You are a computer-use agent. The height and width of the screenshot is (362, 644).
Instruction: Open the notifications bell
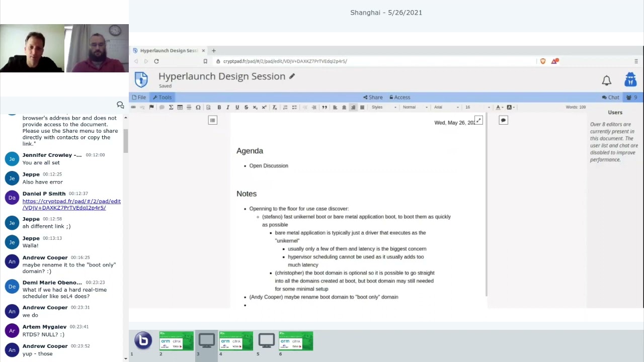point(606,80)
